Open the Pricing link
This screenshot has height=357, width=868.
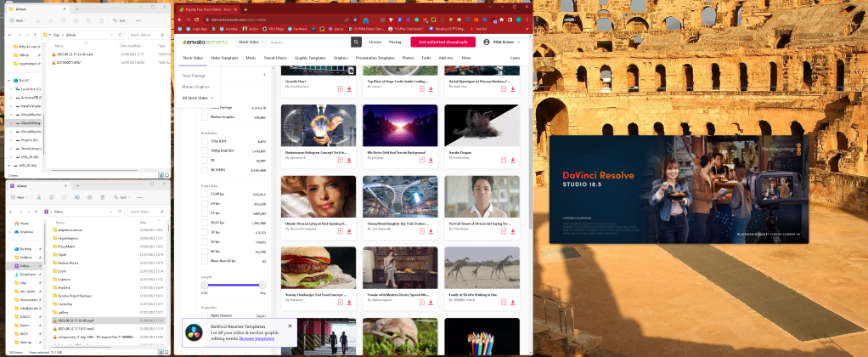click(395, 42)
